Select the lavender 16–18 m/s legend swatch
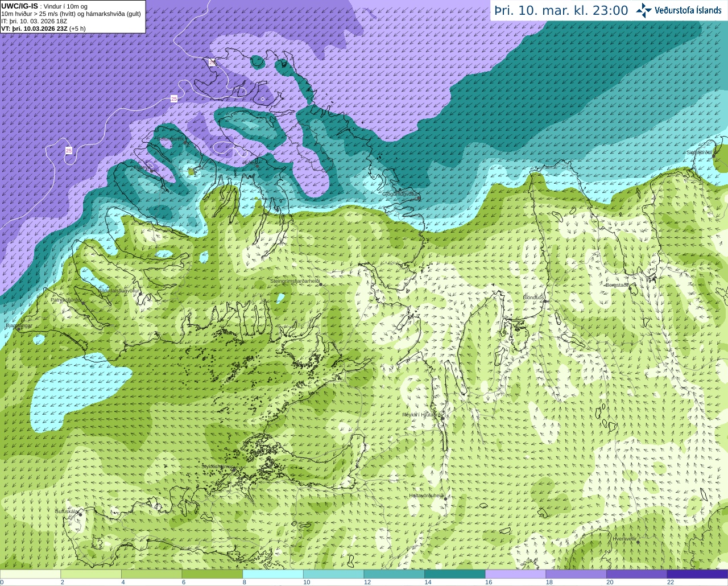The height and width of the screenshot is (586, 728). [x=515, y=574]
